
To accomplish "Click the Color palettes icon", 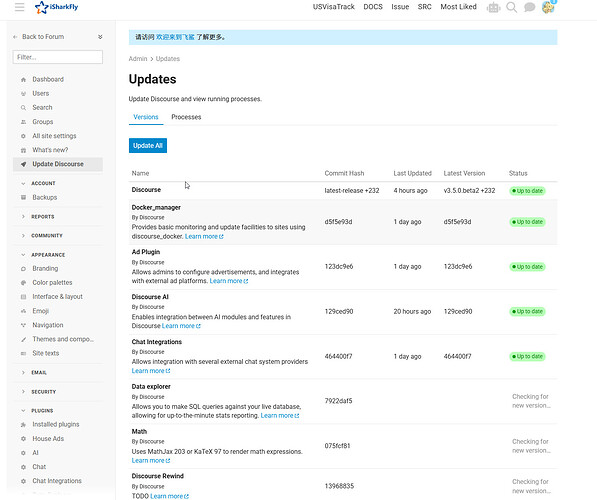I will click(x=23, y=283).
